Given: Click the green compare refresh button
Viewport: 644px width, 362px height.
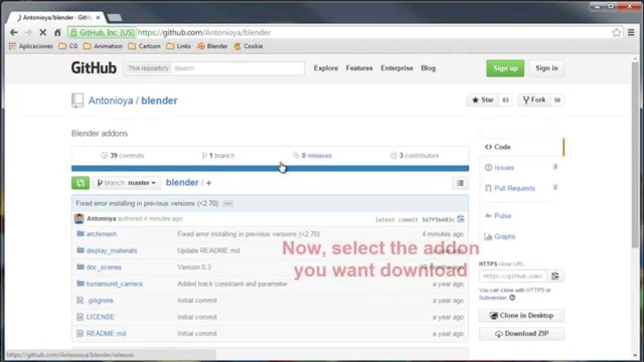Looking at the screenshot, I should tap(80, 183).
